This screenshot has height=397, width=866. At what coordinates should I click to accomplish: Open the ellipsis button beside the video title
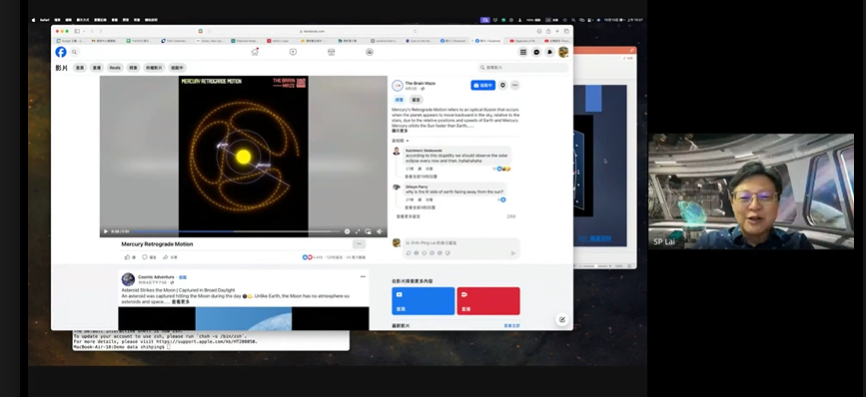(x=358, y=244)
